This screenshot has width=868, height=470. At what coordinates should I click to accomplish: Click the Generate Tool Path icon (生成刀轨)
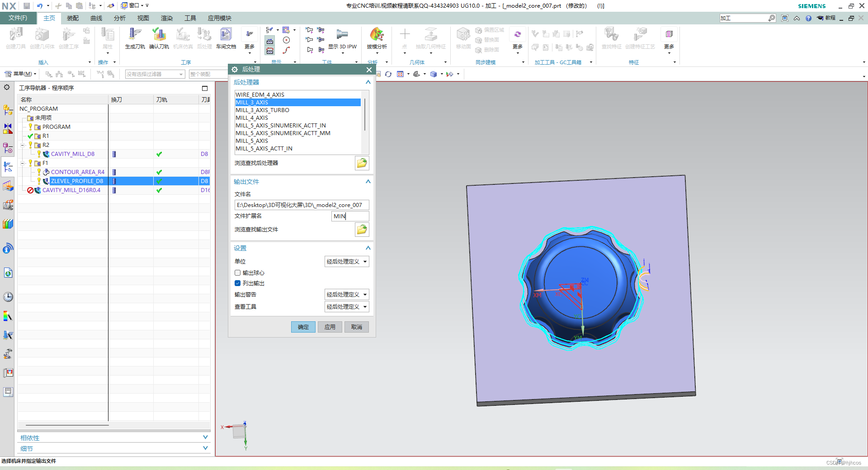[x=135, y=38]
